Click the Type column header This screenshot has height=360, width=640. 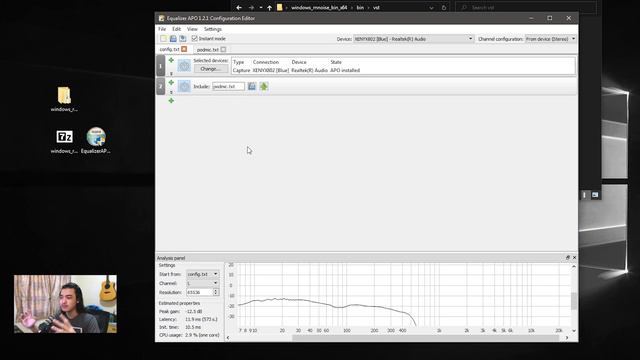239,62
